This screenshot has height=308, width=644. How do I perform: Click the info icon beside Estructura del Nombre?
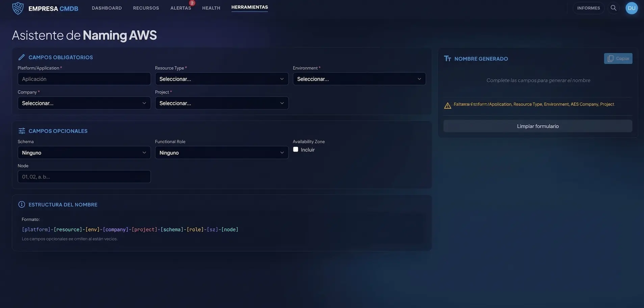[x=22, y=204]
